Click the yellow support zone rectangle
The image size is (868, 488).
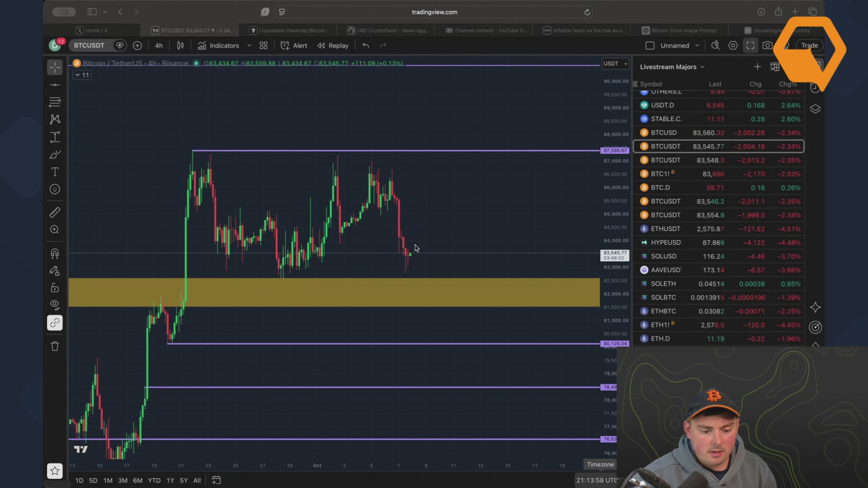(334, 292)
